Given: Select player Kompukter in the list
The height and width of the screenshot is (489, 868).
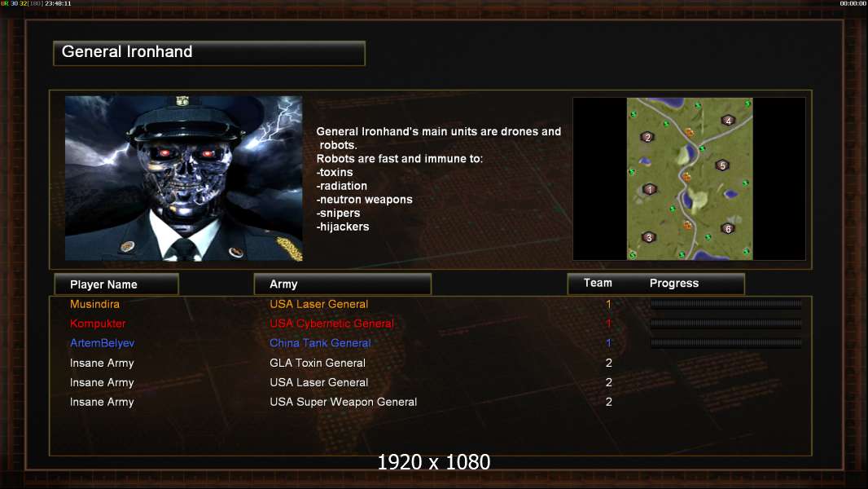Looking at the screenshot, I should pos(98,324).
